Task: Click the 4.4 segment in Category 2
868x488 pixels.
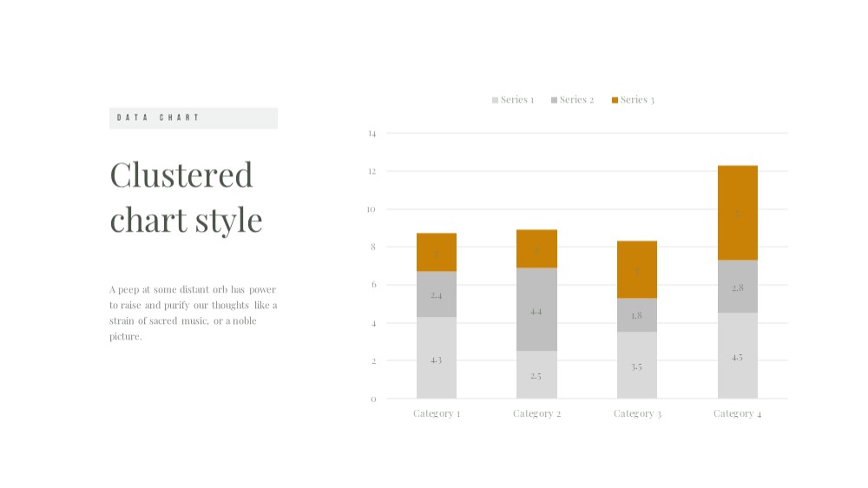Action: [x=536, y=310]
